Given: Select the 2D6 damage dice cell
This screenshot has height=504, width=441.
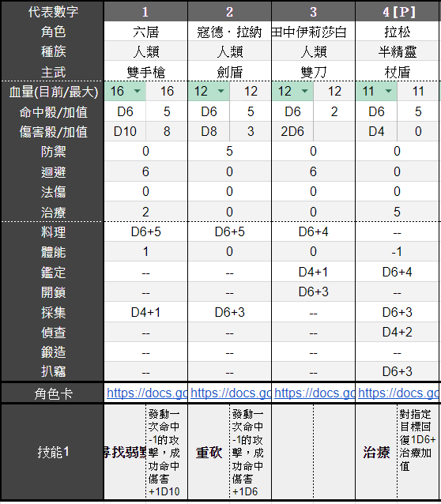Looking at the screenshot, I should pos(292,131).
